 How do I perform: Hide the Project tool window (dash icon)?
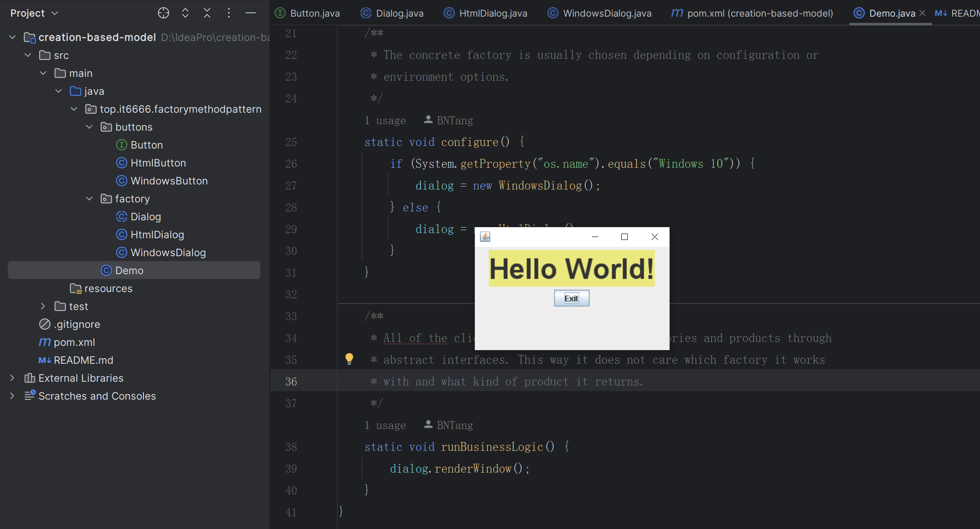click(251, 13)
